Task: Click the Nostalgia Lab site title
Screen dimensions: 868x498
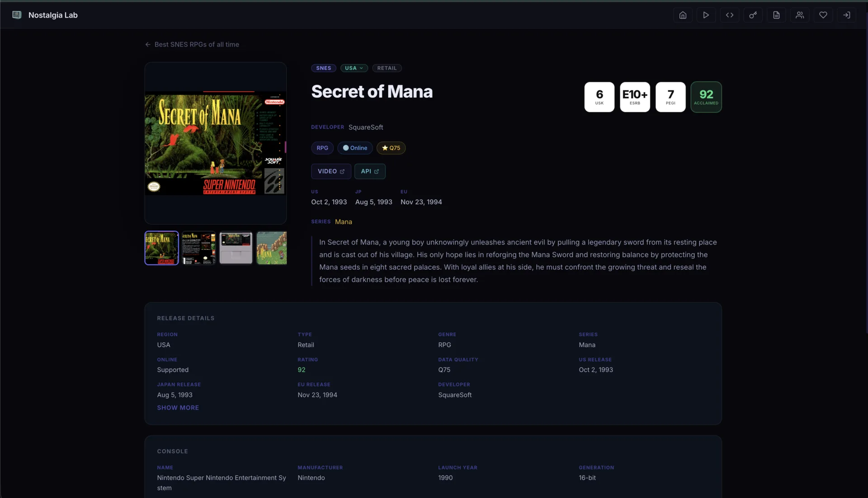Action: 53,15
